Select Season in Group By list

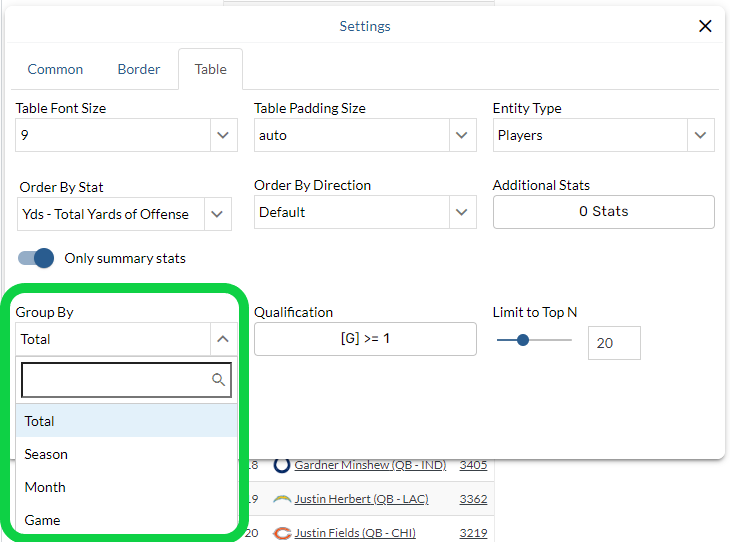(x=46, y=454)
